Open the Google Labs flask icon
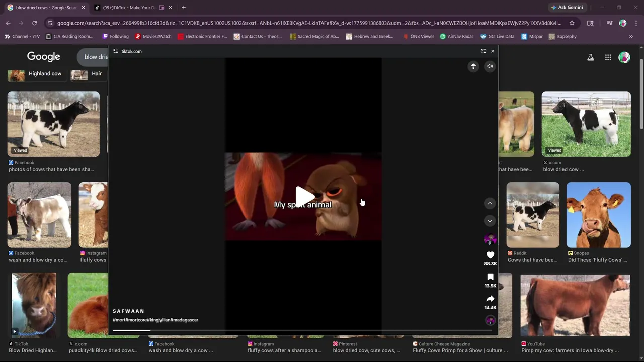 tap(591, 57)
